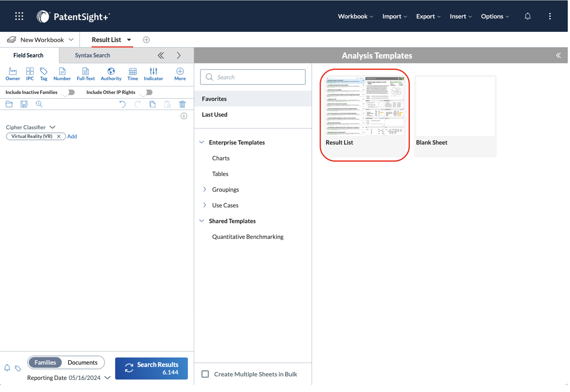Click the tag icon at bottom left
Viewport: 570px width, 392px height.
(18, 368)
